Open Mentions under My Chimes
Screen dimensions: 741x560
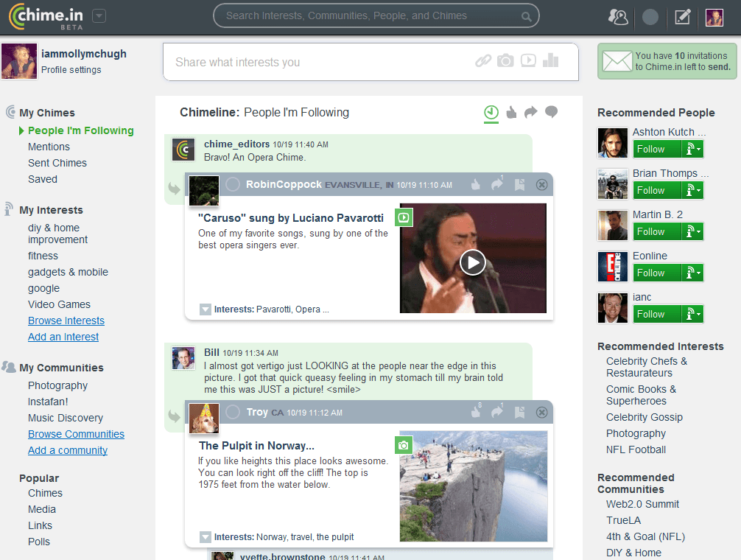[49, 147]
